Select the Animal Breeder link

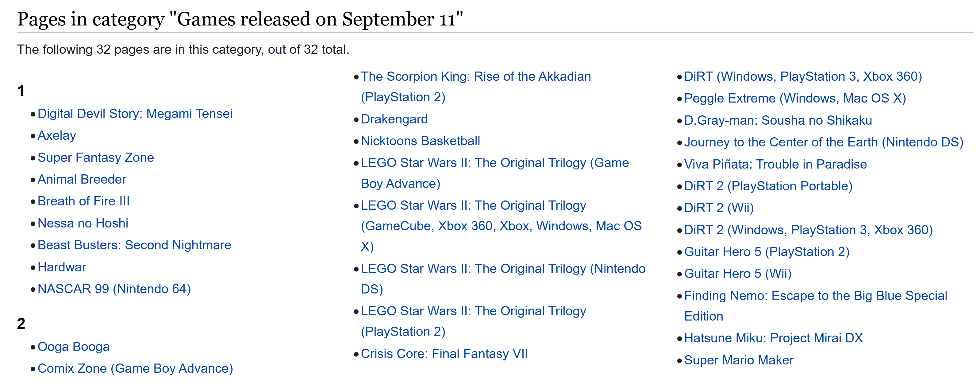82,179
